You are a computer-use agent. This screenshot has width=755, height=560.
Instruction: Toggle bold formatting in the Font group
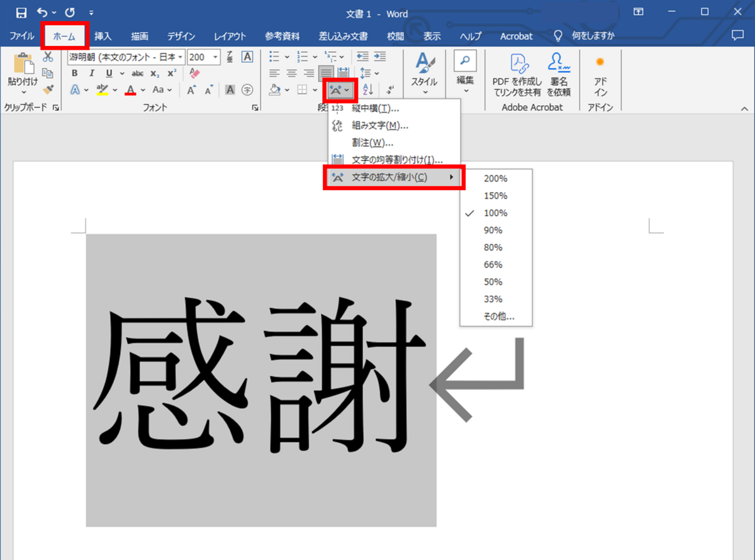pyautogui.click(x=74, y=73)
